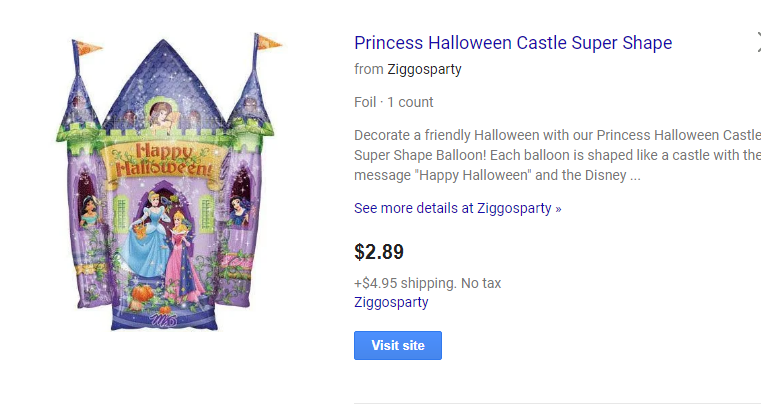Open the Princess Halloween Castle Super Shape title
The width and height of the screenshot is (761, 410).
(x=513, y=43)
